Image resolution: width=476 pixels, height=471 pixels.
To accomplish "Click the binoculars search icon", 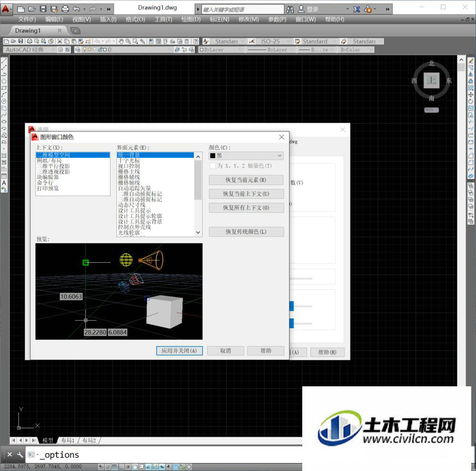I will tap(290, 10).
